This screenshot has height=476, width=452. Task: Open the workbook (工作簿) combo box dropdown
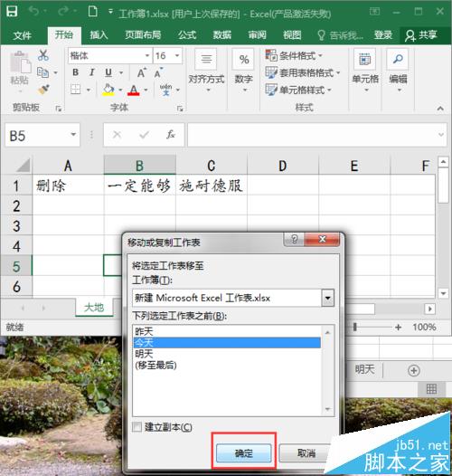(327, 298)
